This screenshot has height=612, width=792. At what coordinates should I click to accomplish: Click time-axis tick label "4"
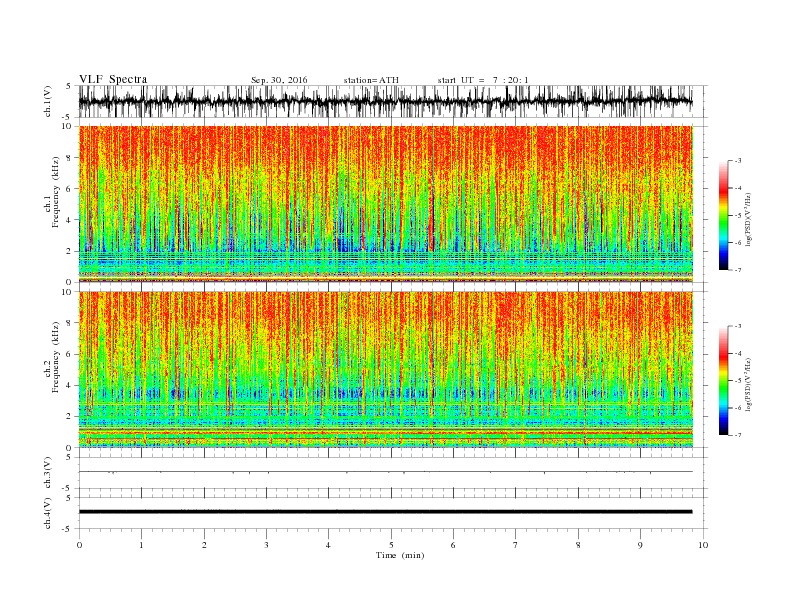point(328,545)
